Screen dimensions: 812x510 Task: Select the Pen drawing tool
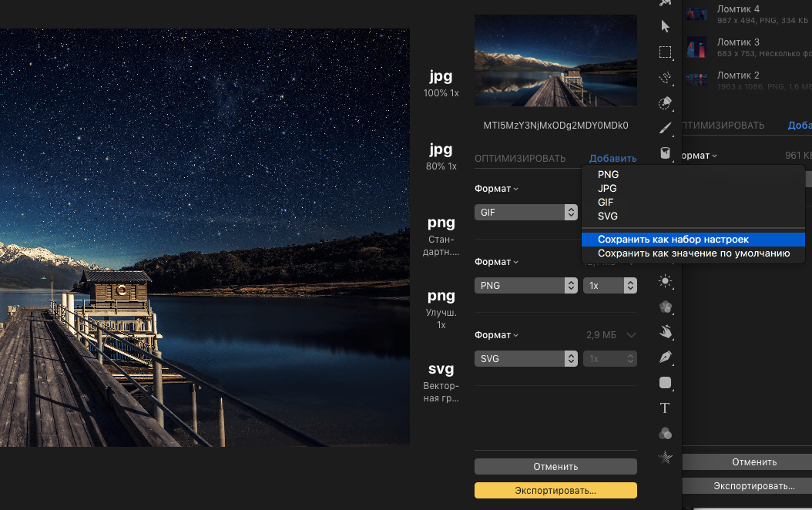pos(665,357)
